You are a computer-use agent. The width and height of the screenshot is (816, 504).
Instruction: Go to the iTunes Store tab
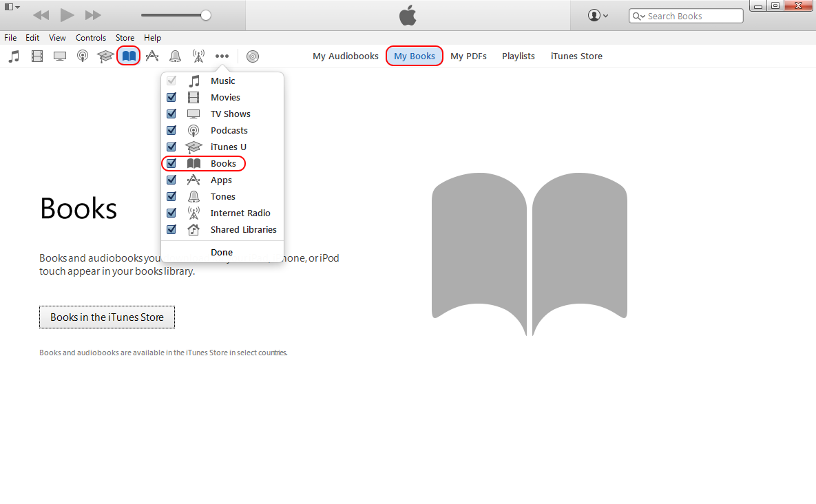click(x=576, y=56)
